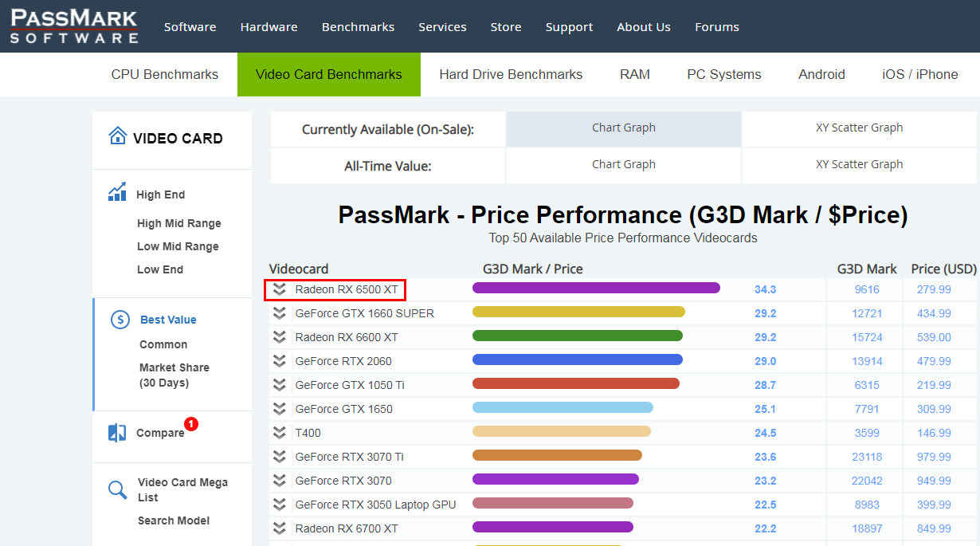
Task: Open the Benchmarks menu
Action: [x=358, y=27]
